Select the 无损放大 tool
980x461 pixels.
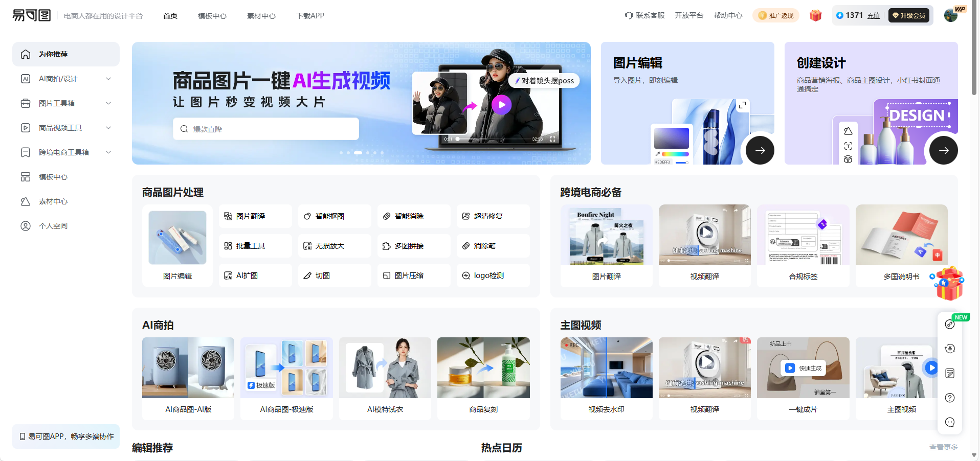point(335,246)
